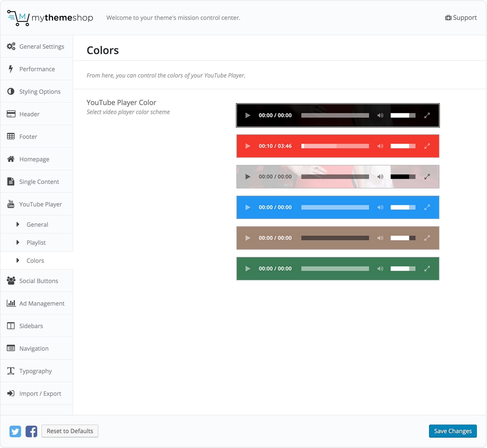
Task: Open the Import / Export section
Action: coord(40,393)
